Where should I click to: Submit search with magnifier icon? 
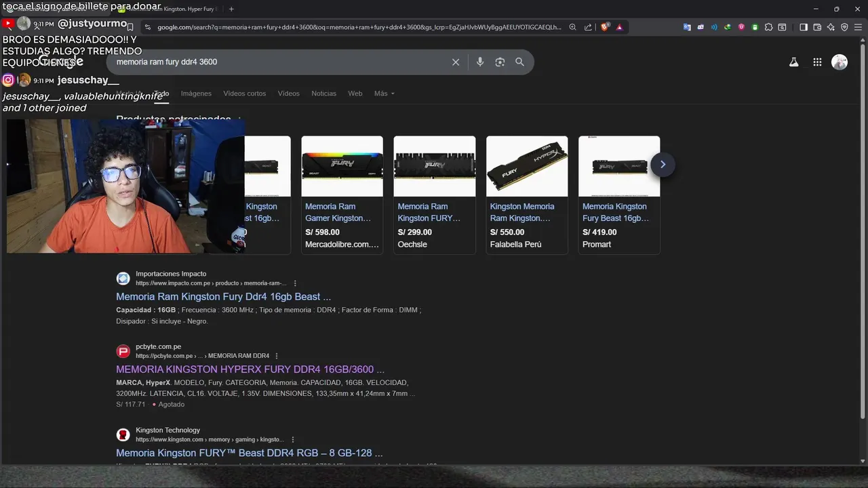pyautogui.click(x=519, y=62)
